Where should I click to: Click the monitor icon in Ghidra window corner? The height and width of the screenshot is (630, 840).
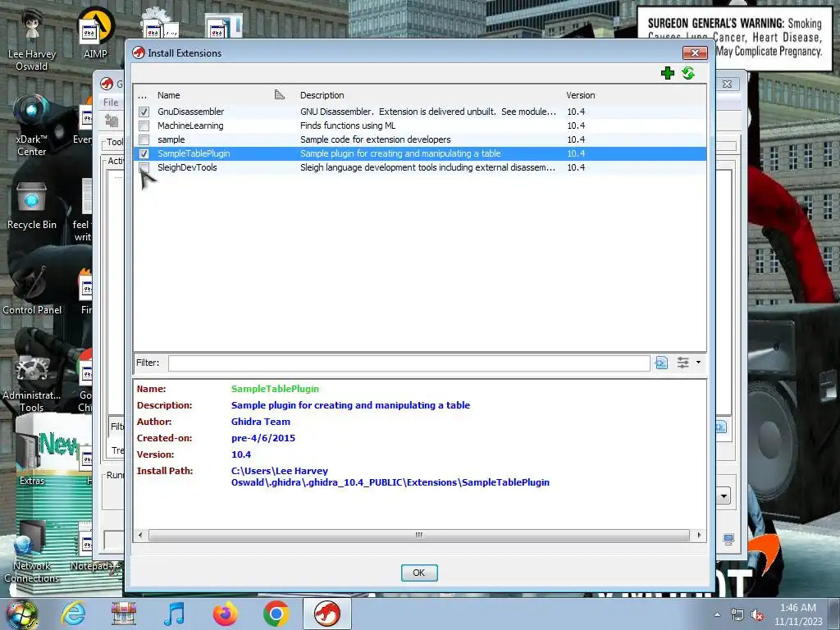(x=728, y=540)
